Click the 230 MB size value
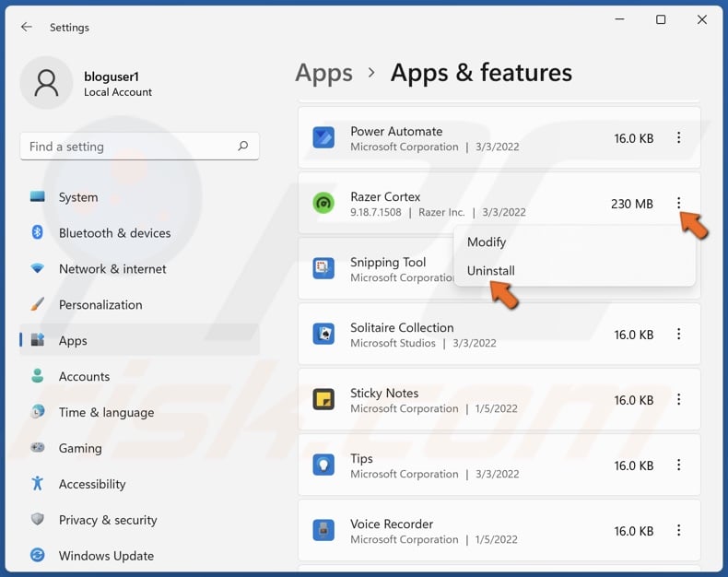The image size is (728, 577). (632, 204)
